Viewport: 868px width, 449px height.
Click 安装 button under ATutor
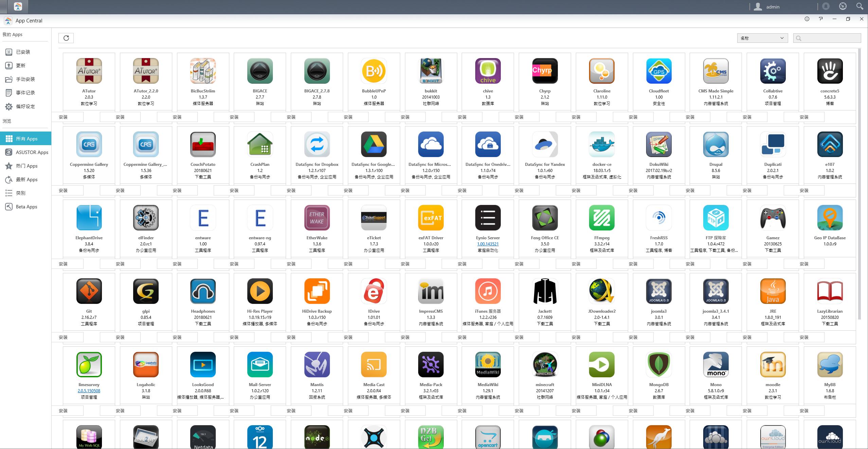64,117
